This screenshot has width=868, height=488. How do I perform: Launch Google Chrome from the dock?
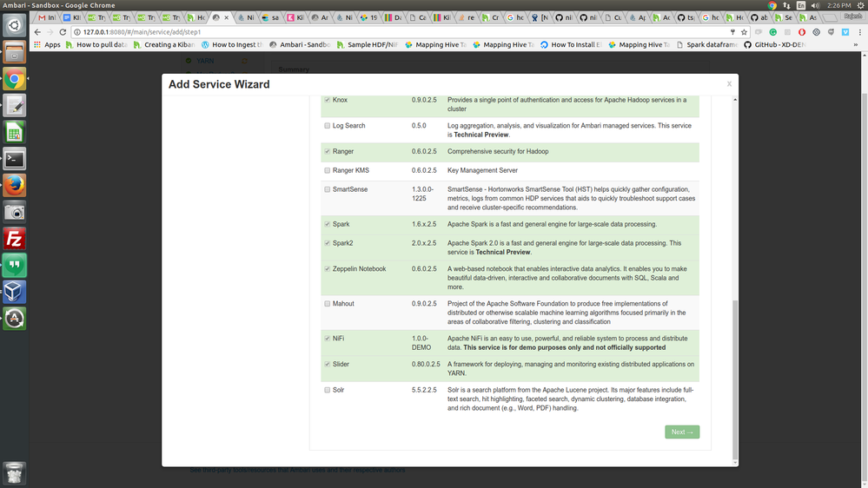tap(15, 78)
